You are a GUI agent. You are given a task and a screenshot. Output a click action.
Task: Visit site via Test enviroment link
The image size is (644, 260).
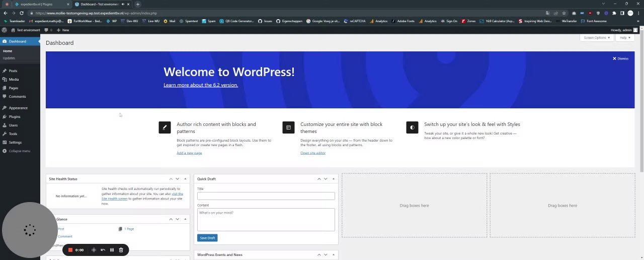(x=25, y=30)
